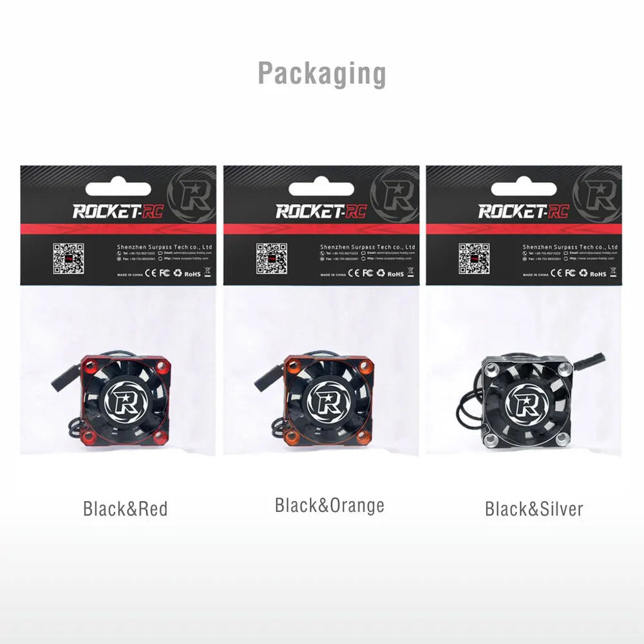Click the ROCKET-RC logo on the left package

[x=118, y=211]
